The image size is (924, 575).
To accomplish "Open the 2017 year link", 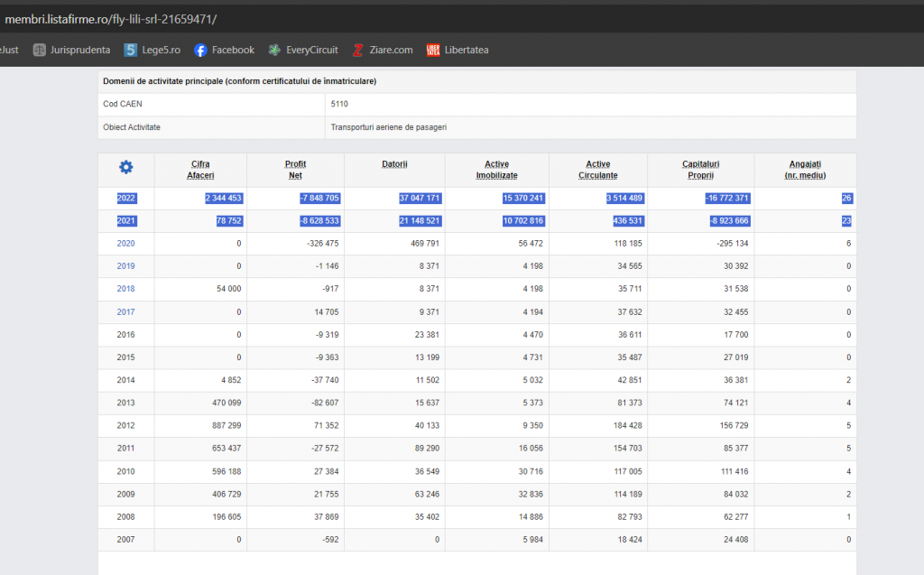I will tap(125, 312).
